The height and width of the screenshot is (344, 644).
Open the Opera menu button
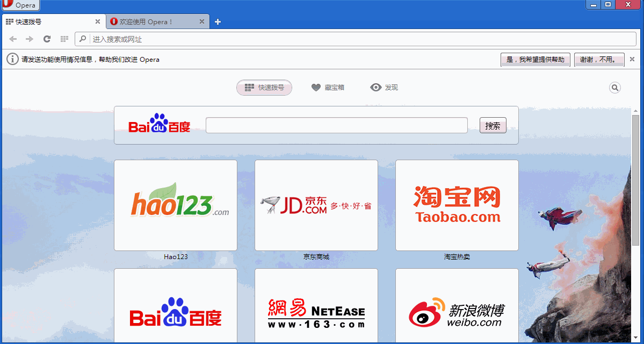(20, 5)
